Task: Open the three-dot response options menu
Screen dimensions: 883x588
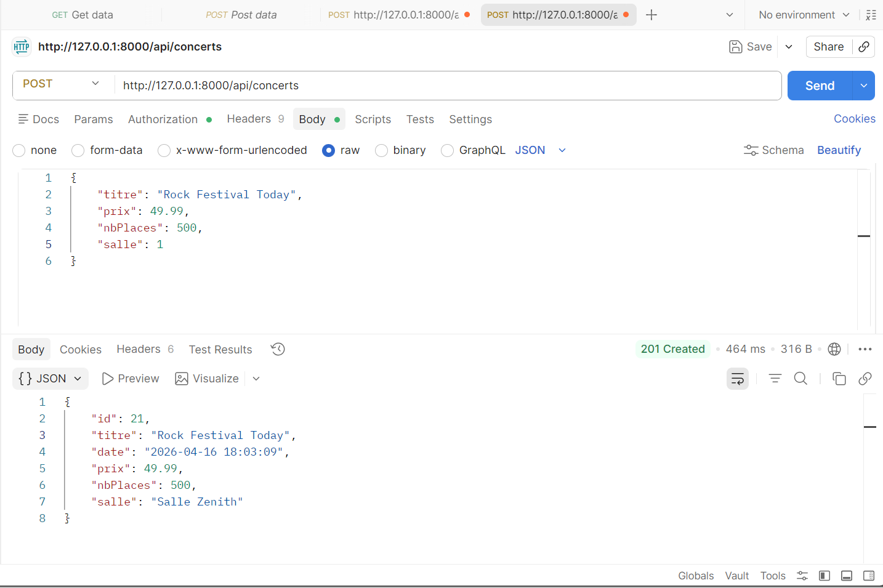Action: 865,349
